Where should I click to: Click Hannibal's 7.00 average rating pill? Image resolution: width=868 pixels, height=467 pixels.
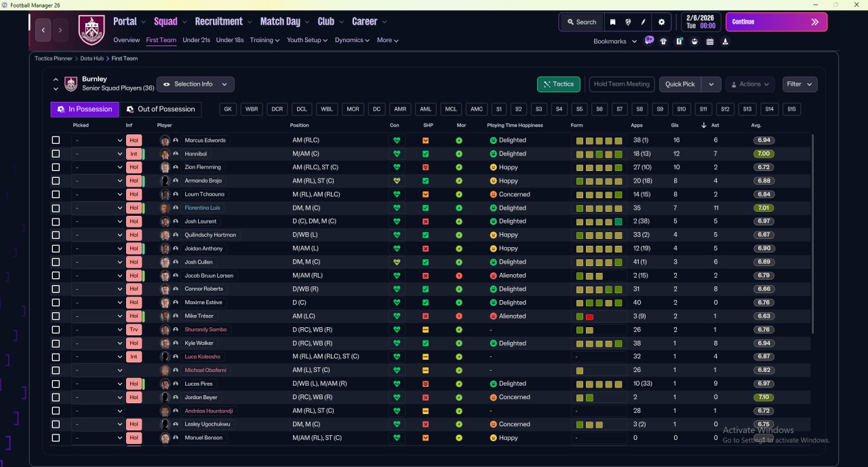[764, 154]
